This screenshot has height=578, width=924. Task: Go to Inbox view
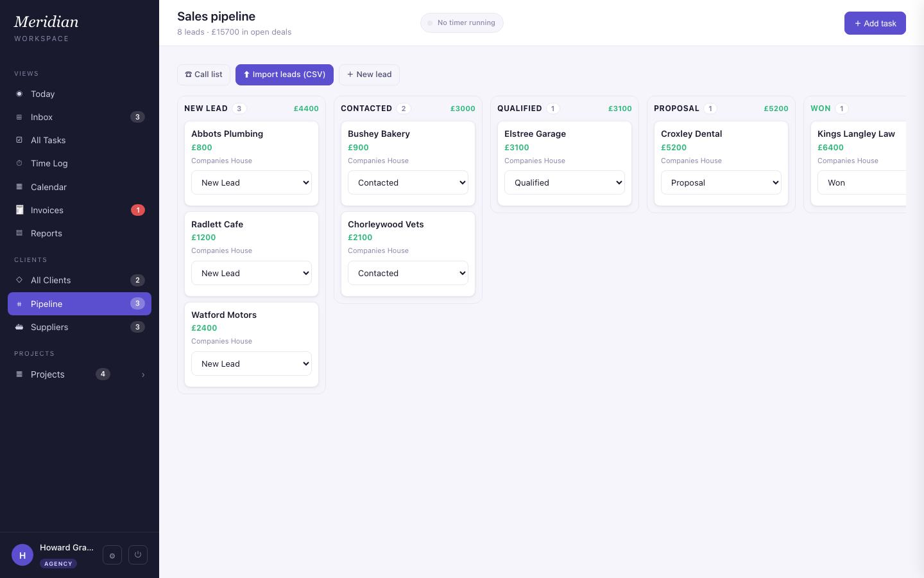[x=80, y=117]
